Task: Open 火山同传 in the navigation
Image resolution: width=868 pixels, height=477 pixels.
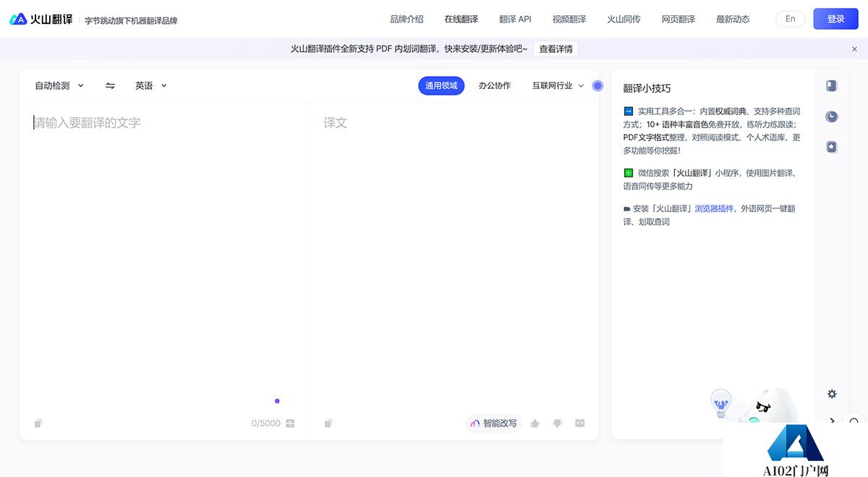Action: (x=624, y=19)
